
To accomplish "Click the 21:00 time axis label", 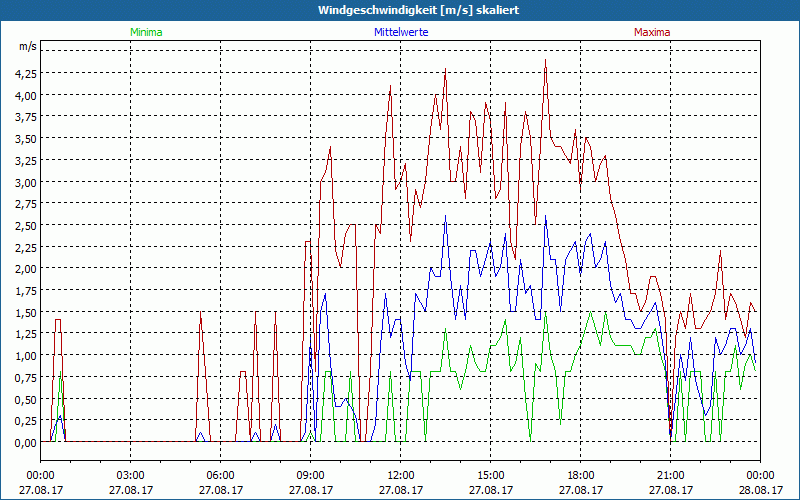I will point(670,476).
